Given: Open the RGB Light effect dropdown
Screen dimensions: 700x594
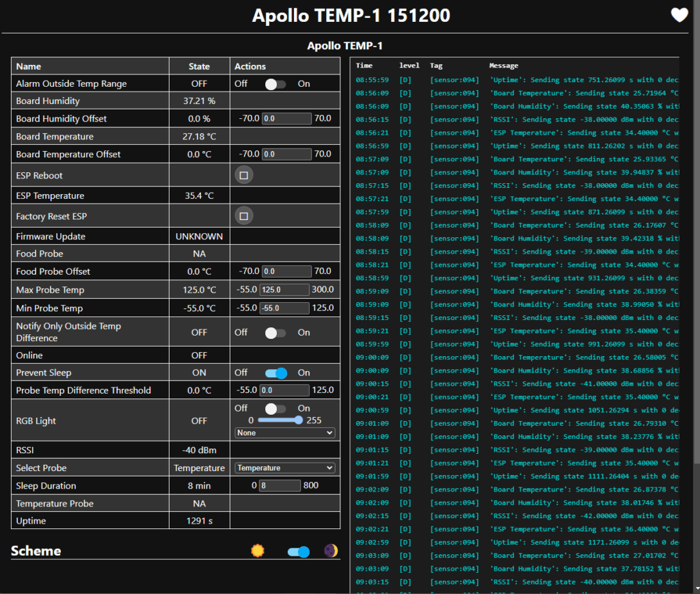Looking at the screenshot, I should pyautogui.click(x=285, y=433).
